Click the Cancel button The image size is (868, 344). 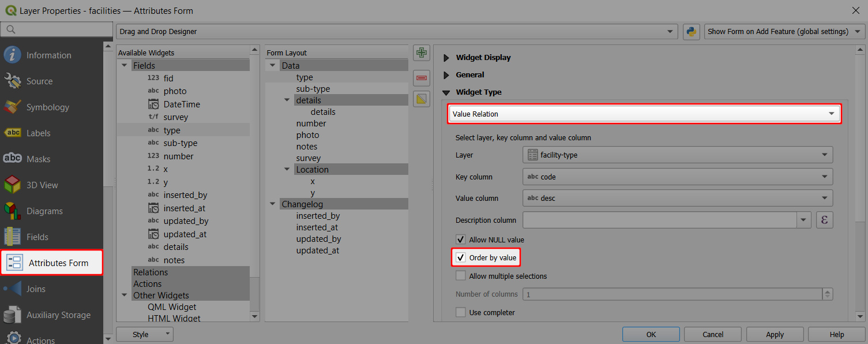713,334
